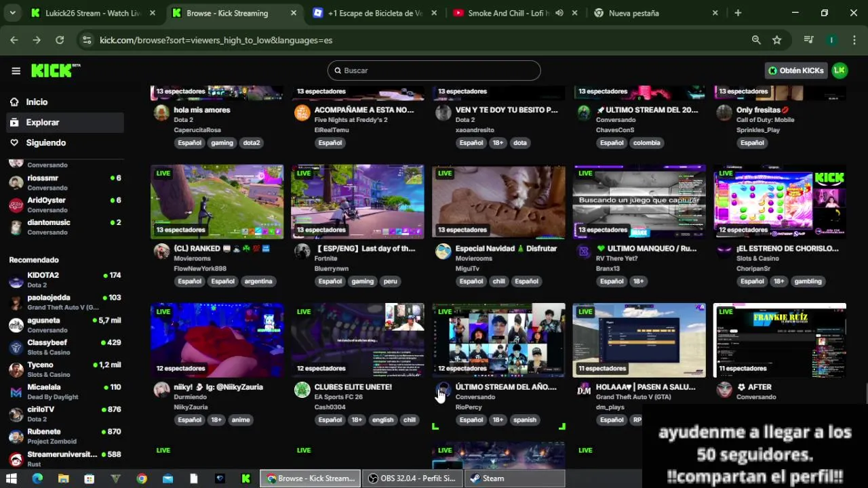Image resolution: width=868 pixels, height=488 pixels.
Task: Click ciriloTV avatar in Recomendado
Action: click(16, 414)
